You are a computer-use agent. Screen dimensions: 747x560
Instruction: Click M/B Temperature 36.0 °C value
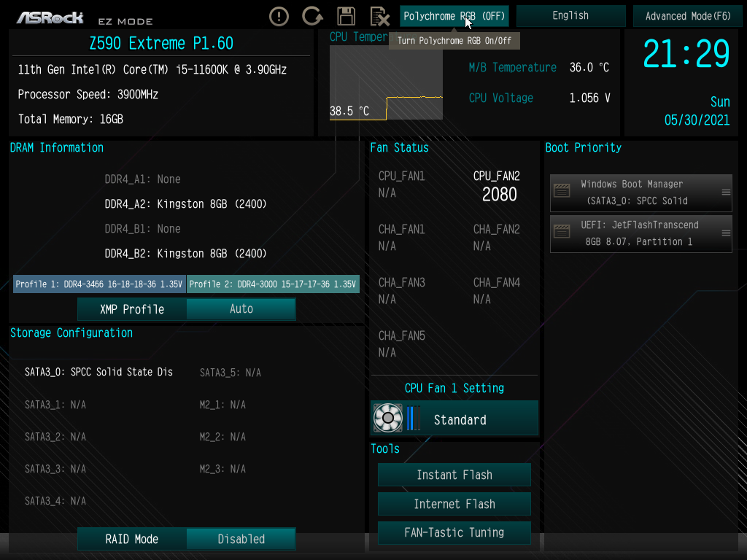point(589,67)
